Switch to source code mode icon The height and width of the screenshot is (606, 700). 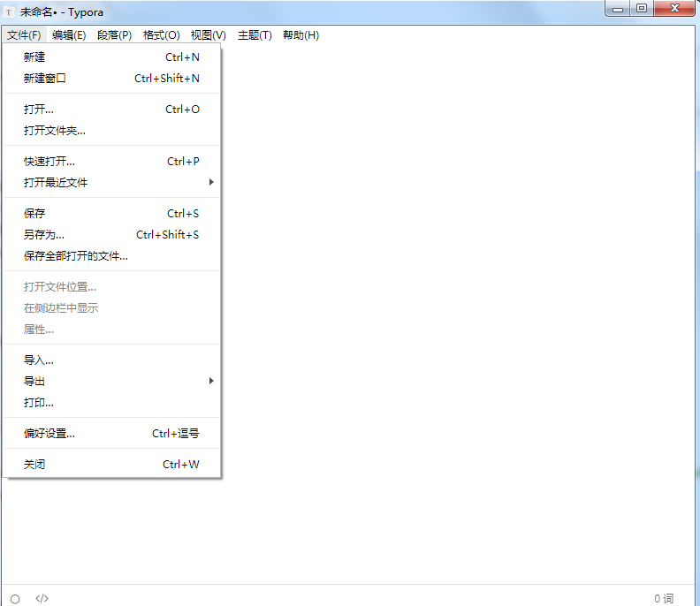tap(42, 598)
